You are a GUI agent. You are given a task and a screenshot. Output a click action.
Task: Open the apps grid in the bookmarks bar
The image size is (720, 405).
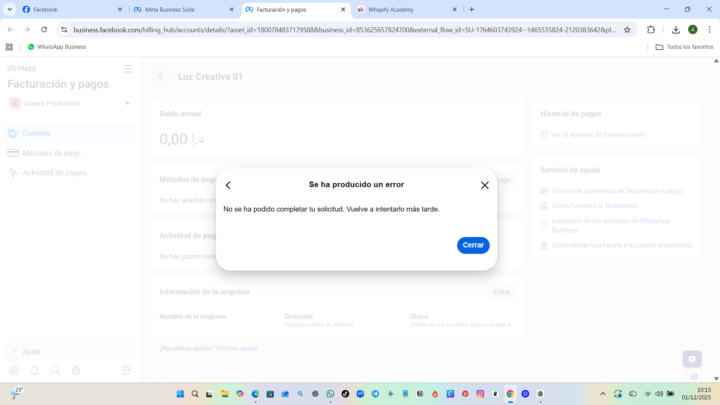point(9,47)
